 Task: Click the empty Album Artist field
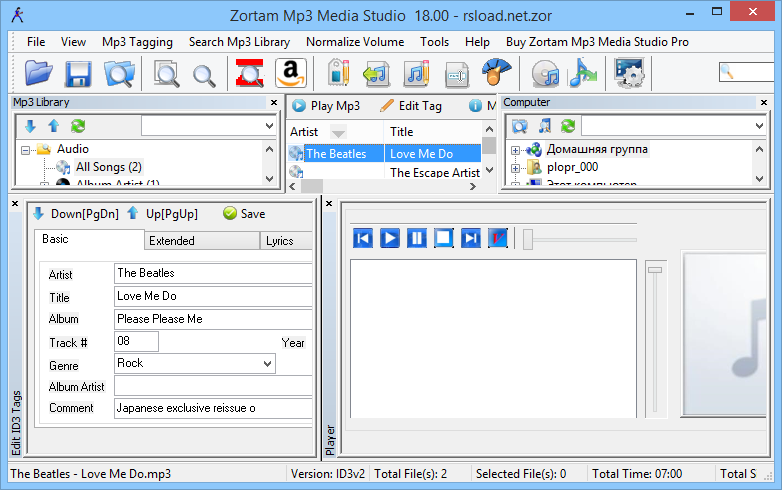click(x=213, y=386)
